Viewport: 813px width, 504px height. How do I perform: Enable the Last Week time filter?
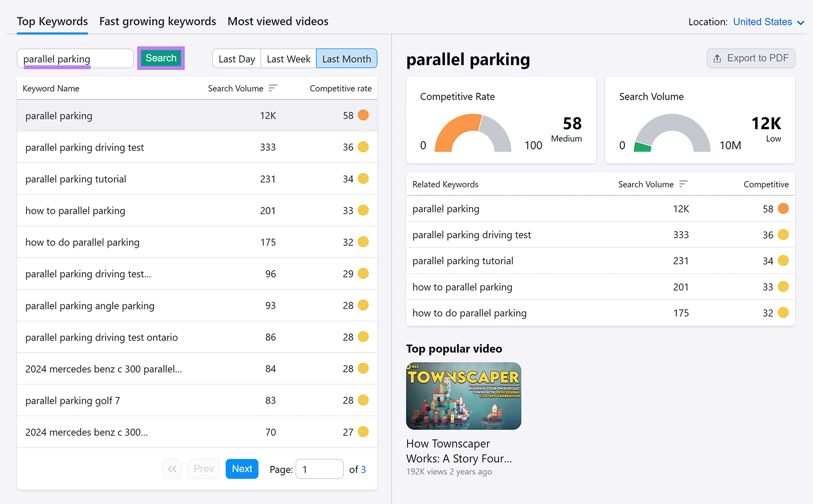[288, 58]
